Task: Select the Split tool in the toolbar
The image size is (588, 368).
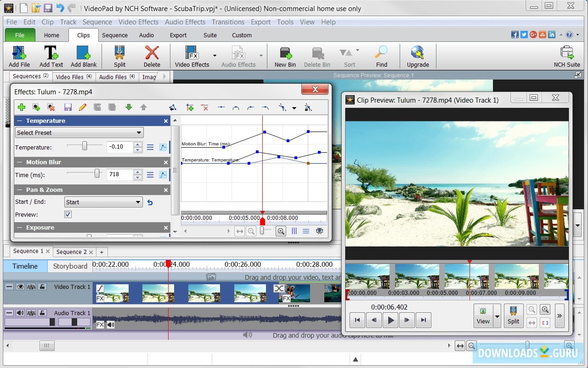Action: click(119, 55)
